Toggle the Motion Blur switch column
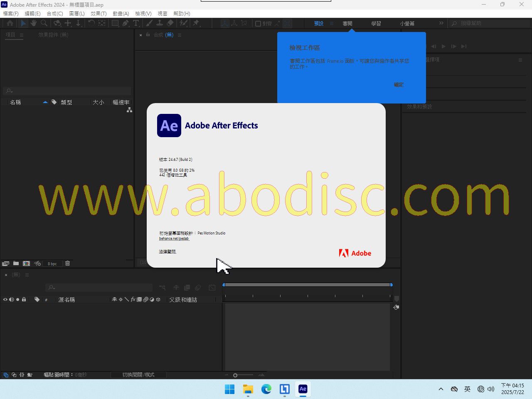 point(146,299)
